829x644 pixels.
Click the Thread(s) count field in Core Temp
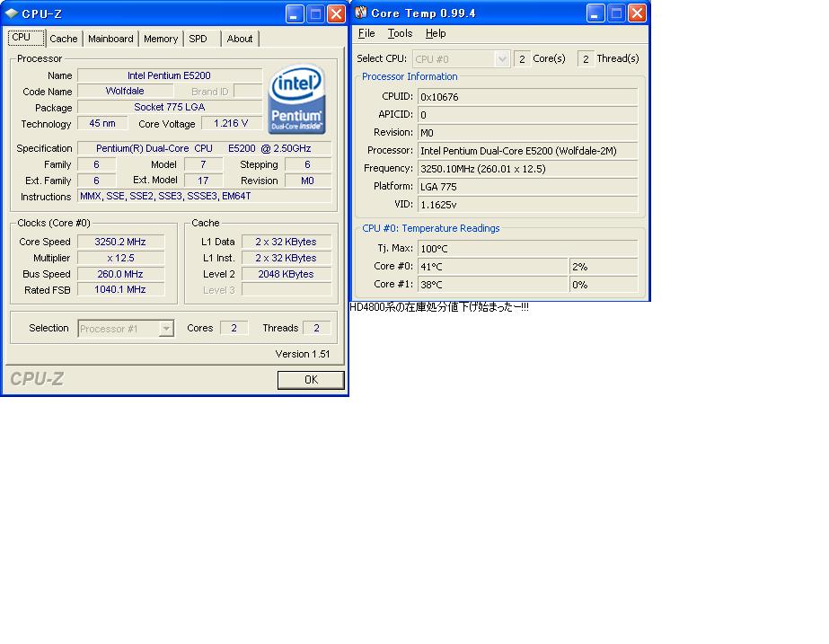tap(586, 58)
